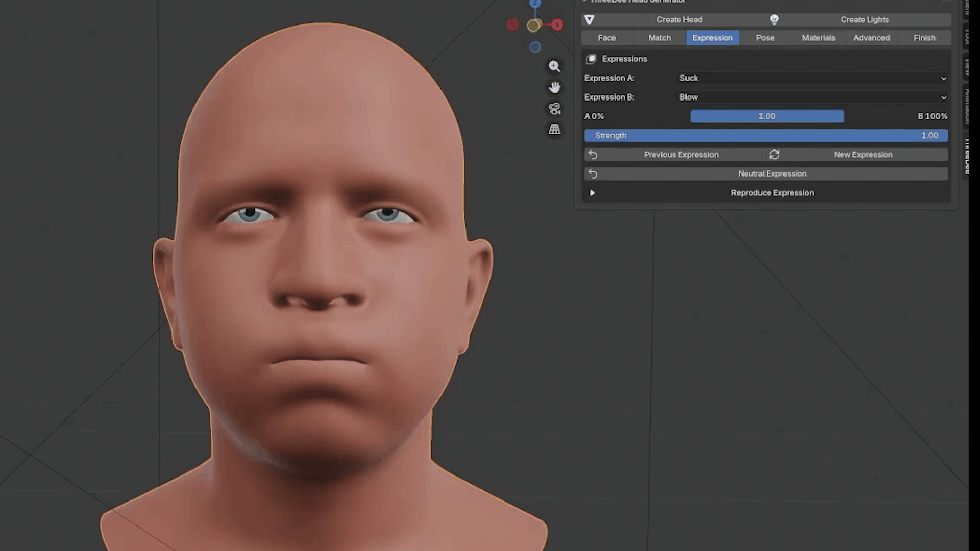Click the undo arrow icon on Neutral Expression

(x=593, y=174)
